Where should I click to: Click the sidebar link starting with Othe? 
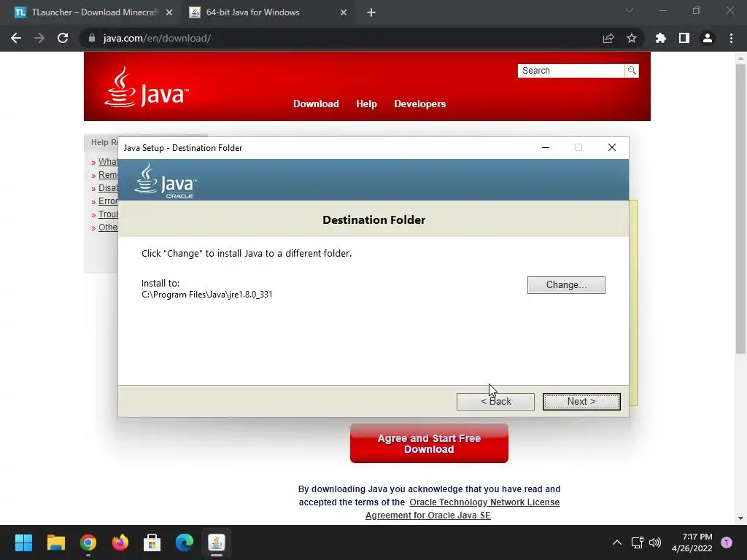point(108,227)
